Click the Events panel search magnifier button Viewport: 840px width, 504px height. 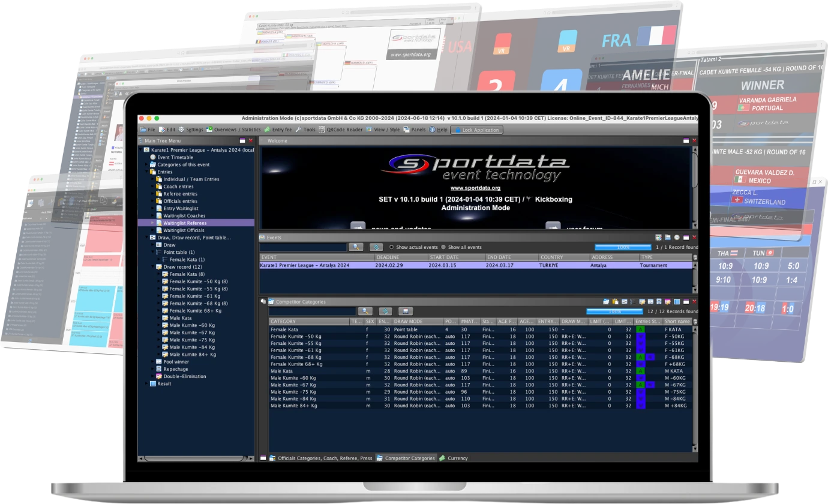click(x=356, y=247)
